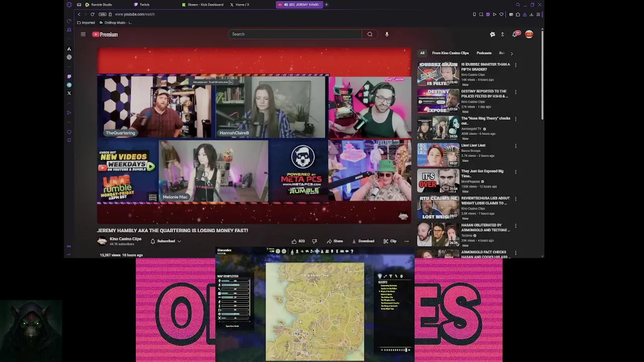Open options for DESTINY REPORTED video
Viewport: 644px width, 362px height.
pos(516,92)
